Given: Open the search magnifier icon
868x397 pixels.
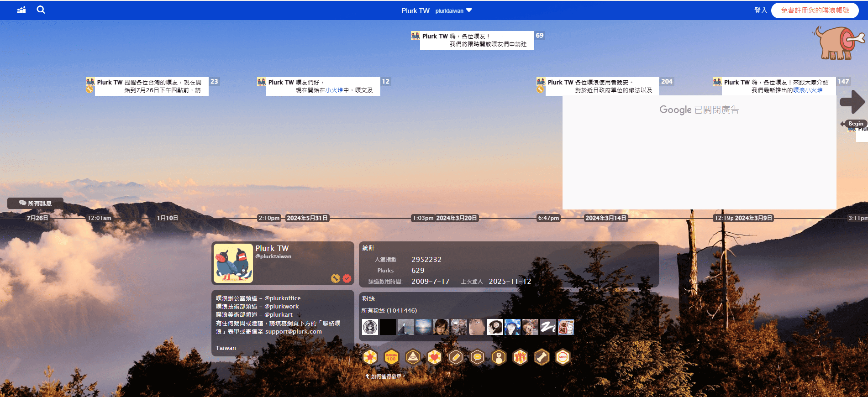Looking at the screenshot, I should [x=41, y=10].
